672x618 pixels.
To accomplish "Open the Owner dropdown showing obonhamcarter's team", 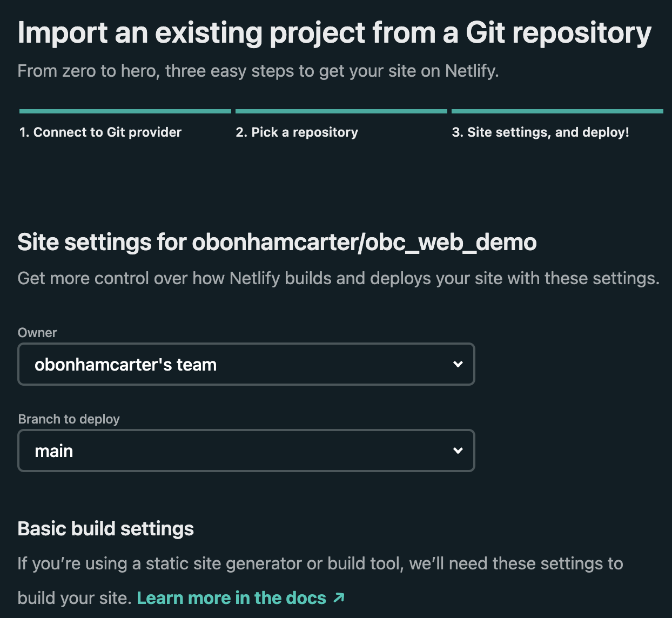I will (x=246, y=364).
